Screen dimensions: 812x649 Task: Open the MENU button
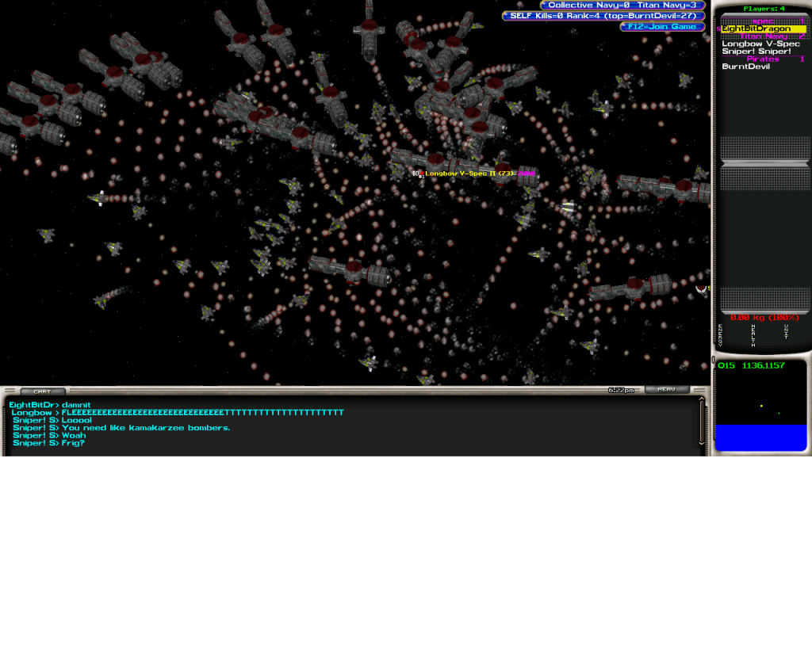pos(666,390)
